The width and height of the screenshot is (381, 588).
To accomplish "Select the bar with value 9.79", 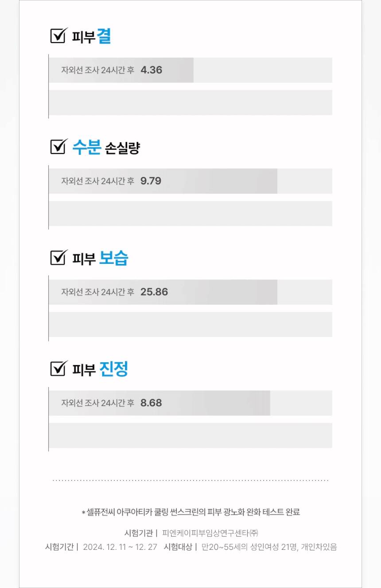I will point(163,181).
